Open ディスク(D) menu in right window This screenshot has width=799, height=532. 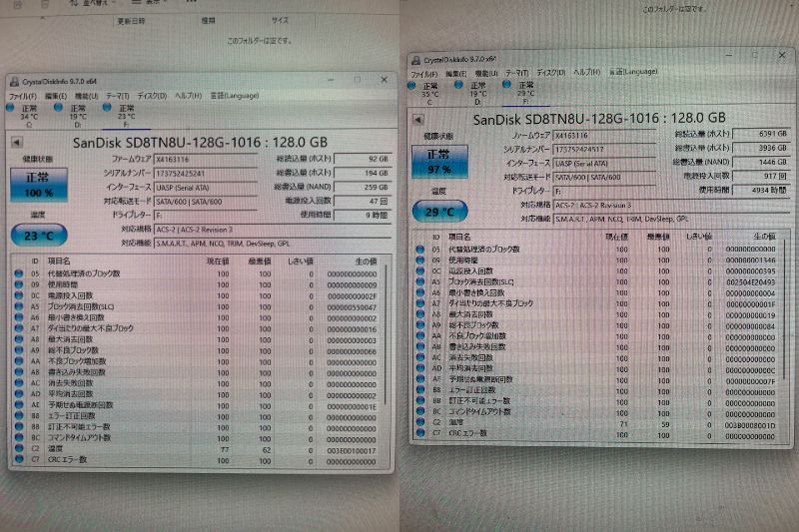click(x=551, y=73)
